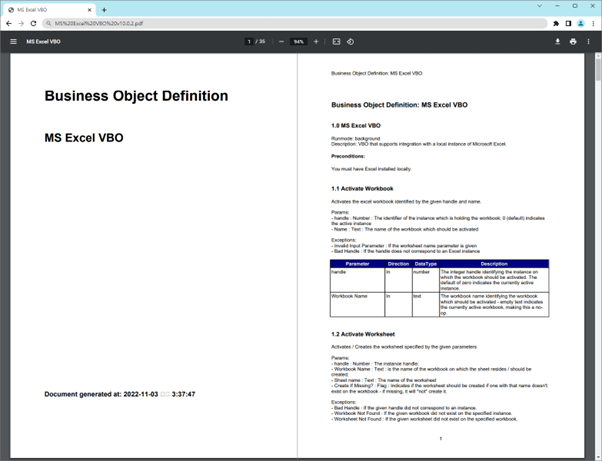Click the 'Runmode: background' line
The width and height of the screenshot is (602, 461).
pyautogui.click(x=356, y=139)
